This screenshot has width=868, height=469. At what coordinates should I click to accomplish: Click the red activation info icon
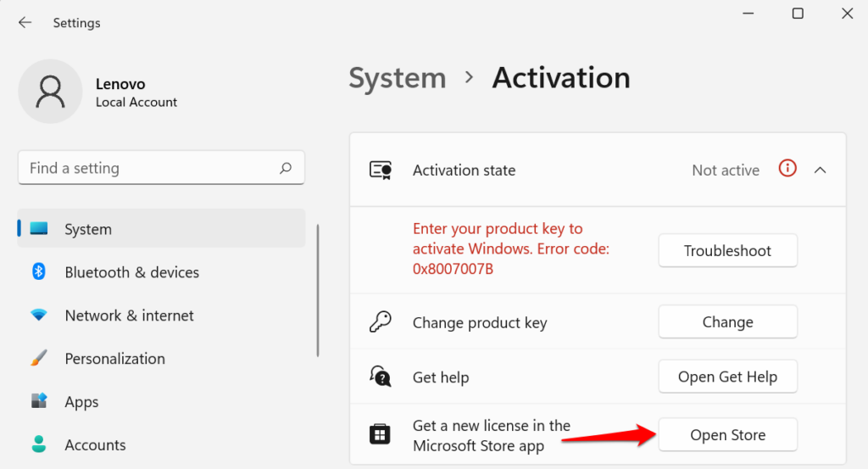tap(787, 170)
